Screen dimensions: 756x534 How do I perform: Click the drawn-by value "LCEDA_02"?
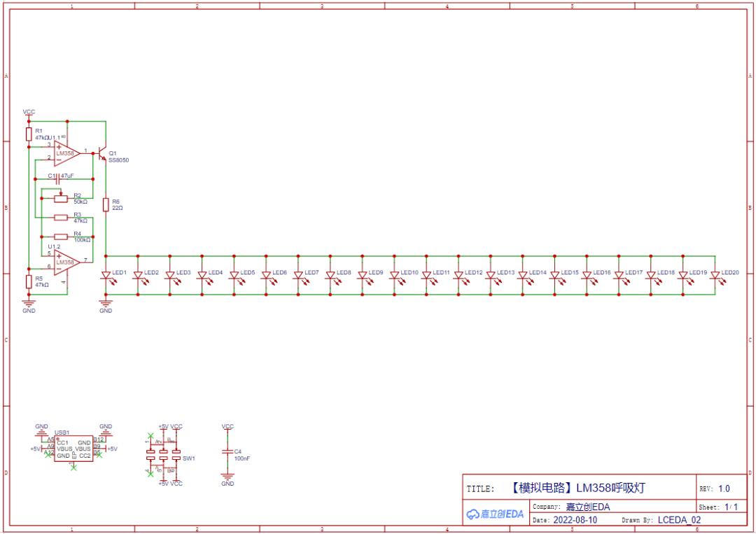point(679,520)
